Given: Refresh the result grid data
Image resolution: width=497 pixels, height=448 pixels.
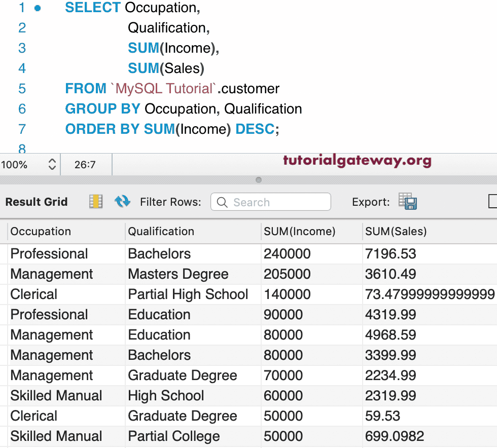Looking at the screenshot, I should (x=122, y=202).
